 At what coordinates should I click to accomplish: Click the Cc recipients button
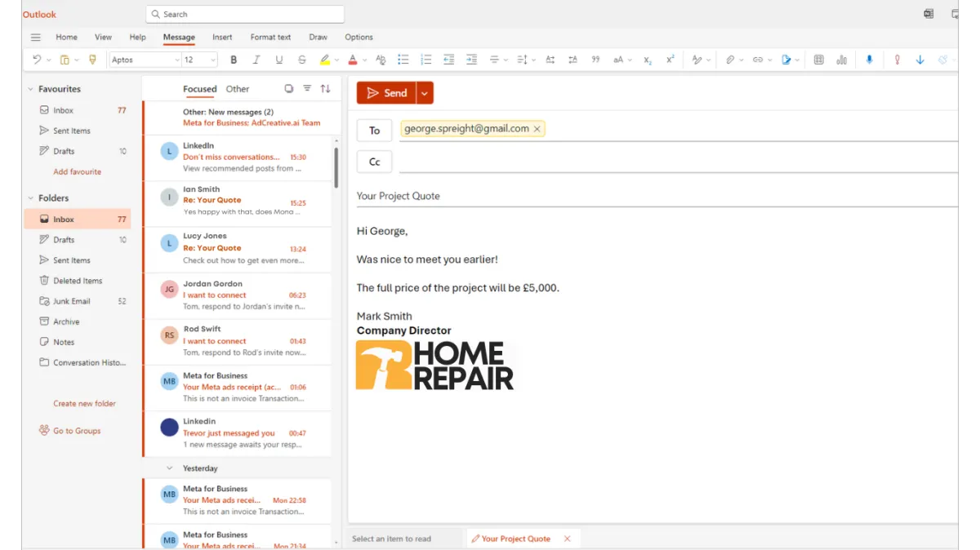pyautogui.click(x=375, y=162)
